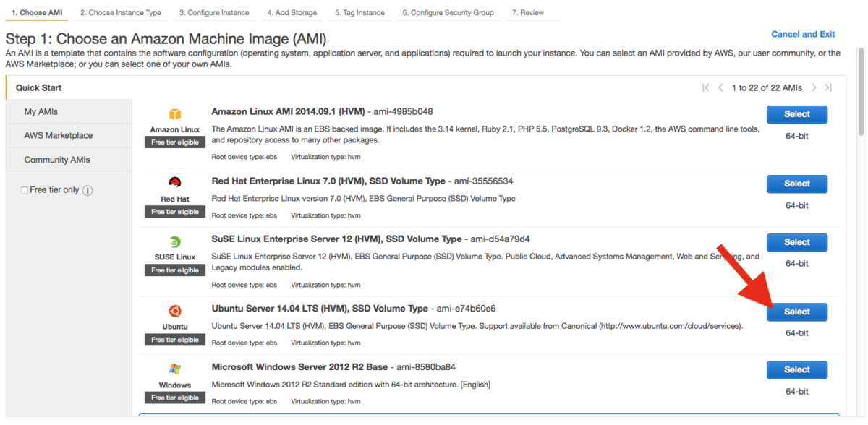The width and height of the screenshot is (868, 425).
Task: Click the Ubuntu logo icon
Action: coord(174,311)
